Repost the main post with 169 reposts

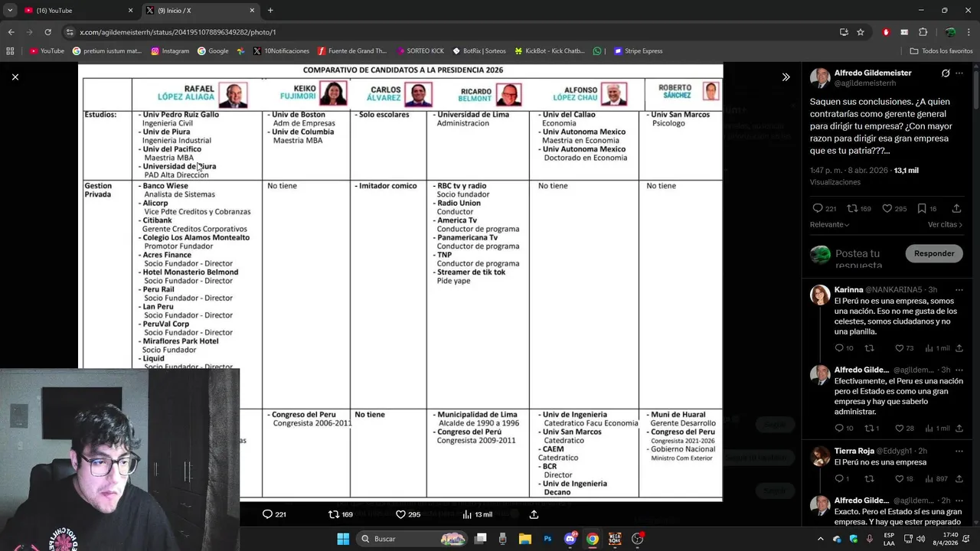click(x=860, y=208)
